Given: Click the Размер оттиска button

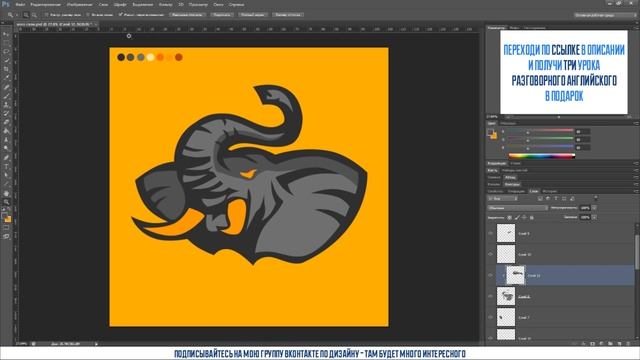Looking at the screenshot, I should click(288, 15).
